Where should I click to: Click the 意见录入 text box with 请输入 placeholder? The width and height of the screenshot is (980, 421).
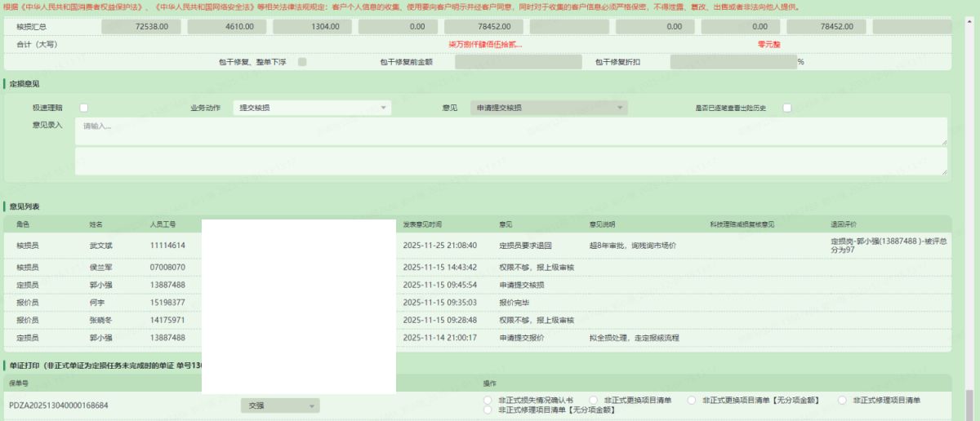[x=510, y=131]
